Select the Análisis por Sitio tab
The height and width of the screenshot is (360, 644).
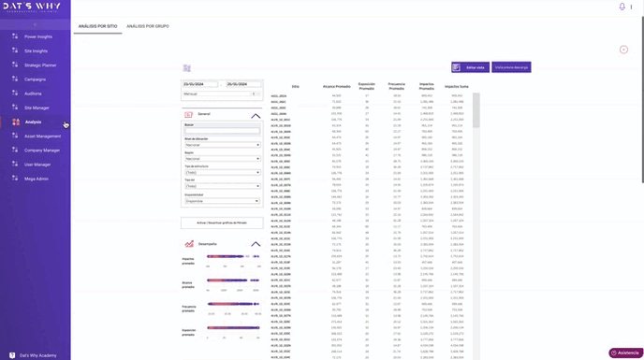97,26
